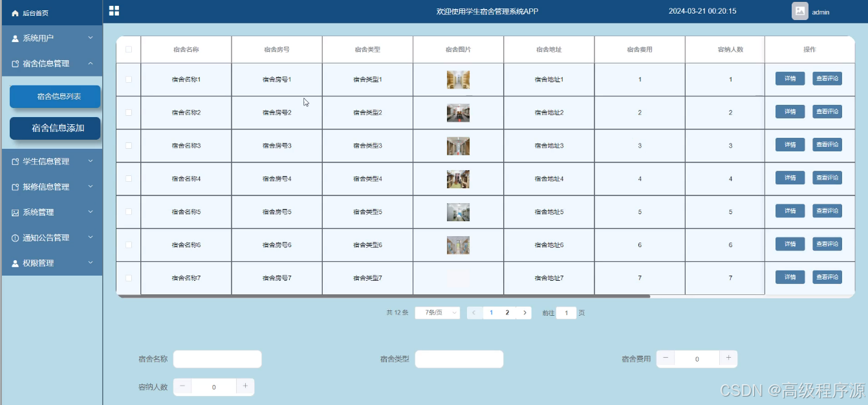Click the admin avatar image icon
Image resolution: width=868 pixels, height=405 pixels.
click(800, 11)
